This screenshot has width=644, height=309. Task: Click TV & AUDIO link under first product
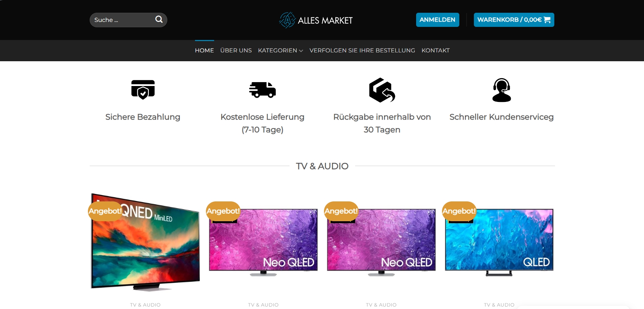[145, 305]
